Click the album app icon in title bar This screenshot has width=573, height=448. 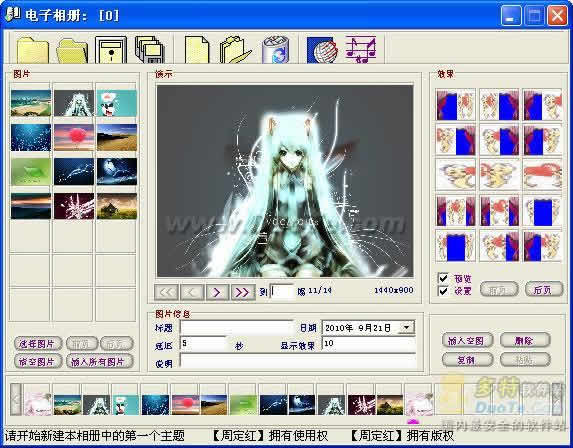(x=12, y=14)
